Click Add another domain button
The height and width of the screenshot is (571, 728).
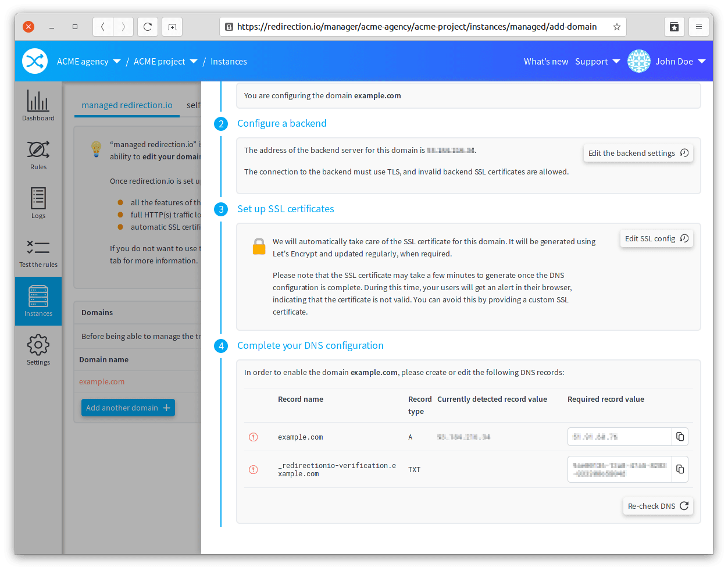pos(128,408)
